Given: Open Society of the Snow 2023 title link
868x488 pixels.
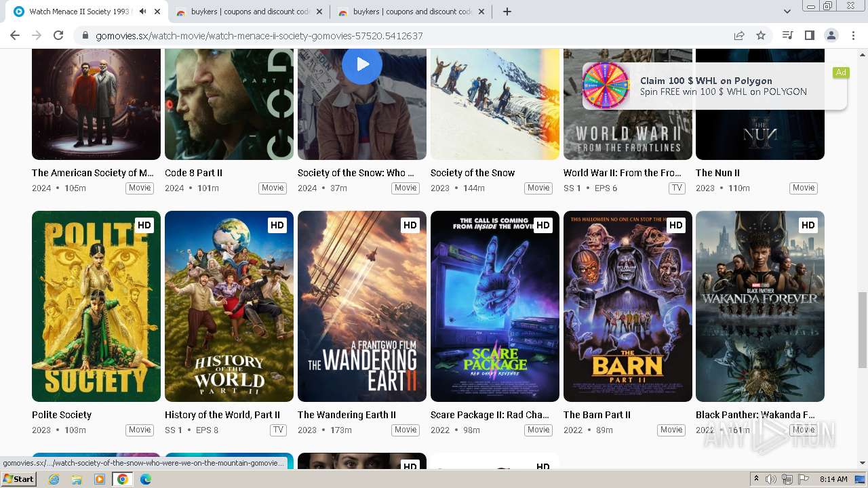Looking at the screenshot, I should (473, 173).
